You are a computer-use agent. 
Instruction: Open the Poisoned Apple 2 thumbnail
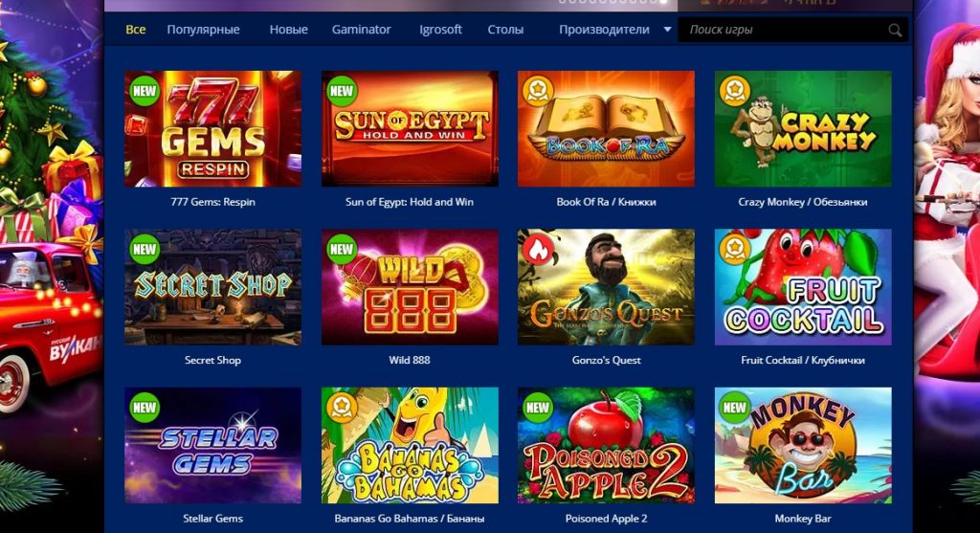pyautogui.click(x=606, y=446)
